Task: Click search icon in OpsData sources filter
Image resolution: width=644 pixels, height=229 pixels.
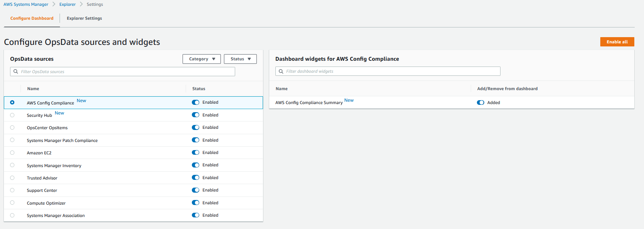Action: [16, 72]
